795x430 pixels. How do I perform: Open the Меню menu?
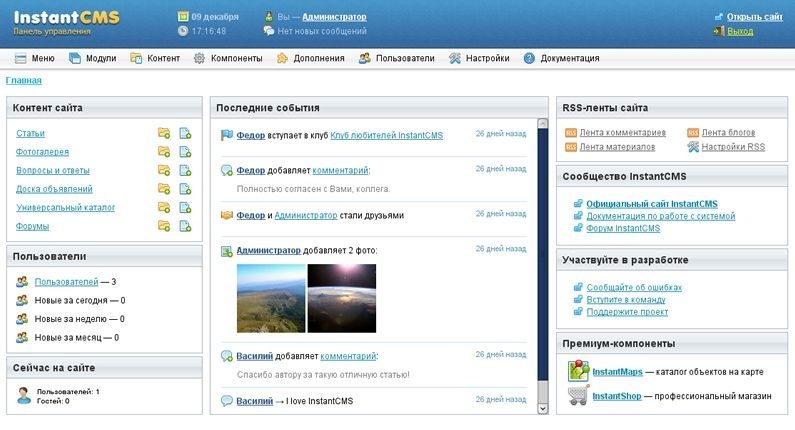click(35, 58)
